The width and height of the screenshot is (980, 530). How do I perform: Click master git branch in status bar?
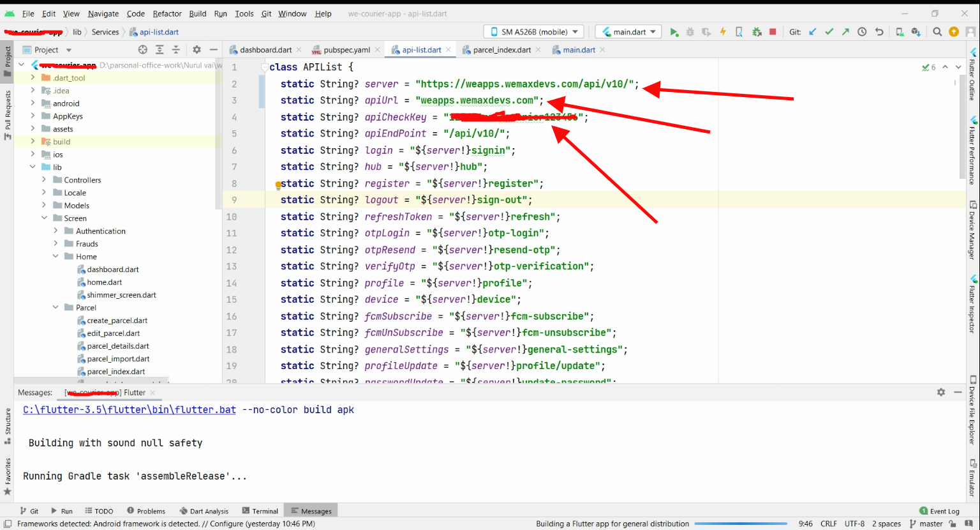coord(926,524)
